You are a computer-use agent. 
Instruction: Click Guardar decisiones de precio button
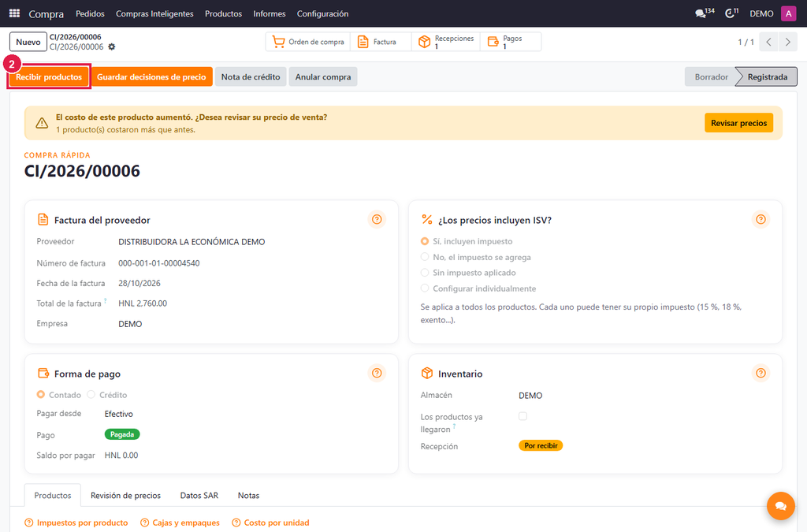pos(151,76)
